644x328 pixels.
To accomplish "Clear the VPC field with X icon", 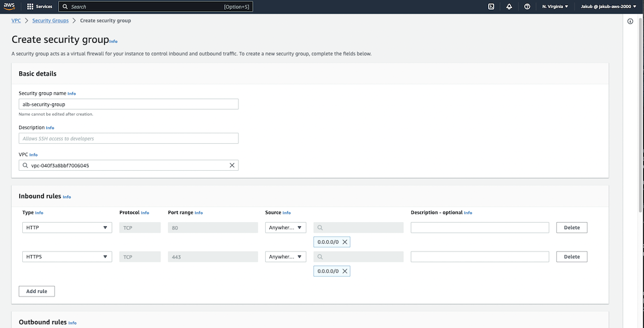I will click(x=232, y=165).
